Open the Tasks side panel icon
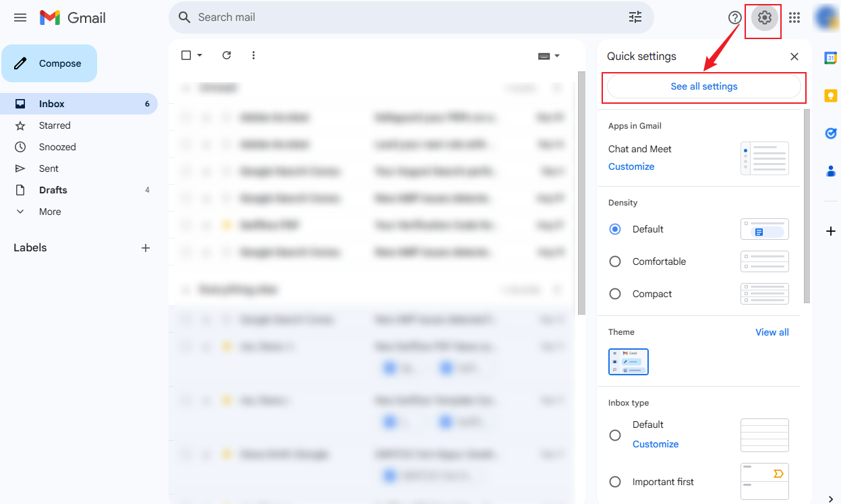 click(831, 133)
